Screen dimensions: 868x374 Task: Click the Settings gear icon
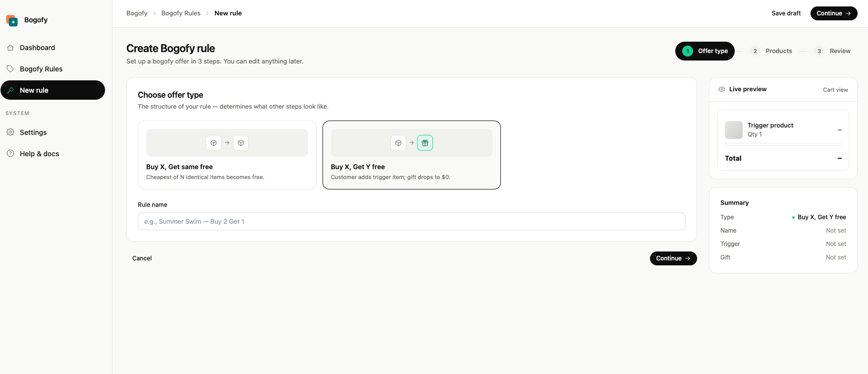(x=10, y=132)
